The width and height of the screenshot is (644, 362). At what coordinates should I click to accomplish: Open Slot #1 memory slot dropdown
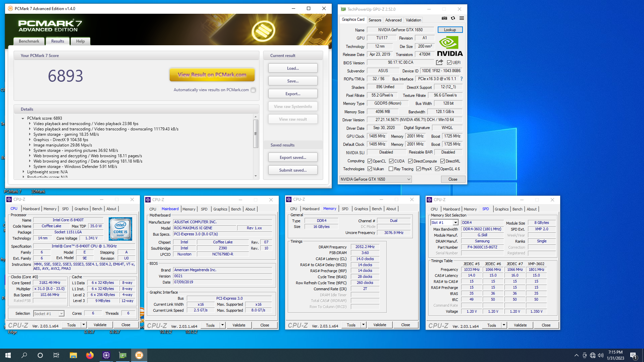pos(444,223)
